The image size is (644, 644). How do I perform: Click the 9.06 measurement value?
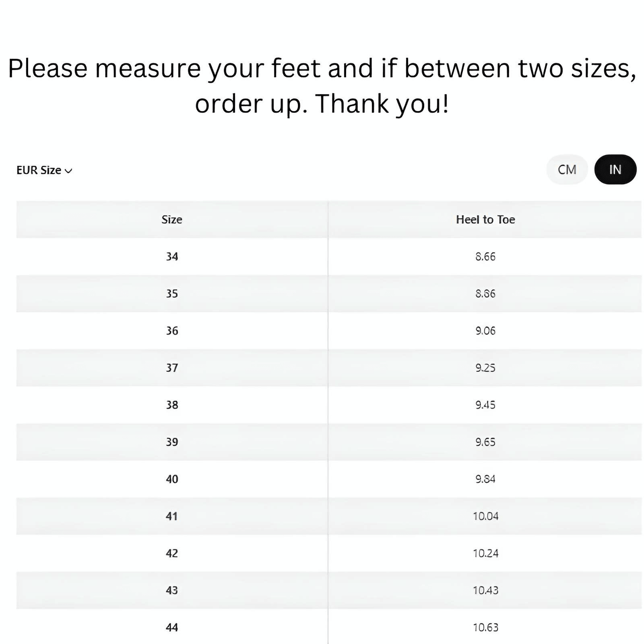pos(486,331)
